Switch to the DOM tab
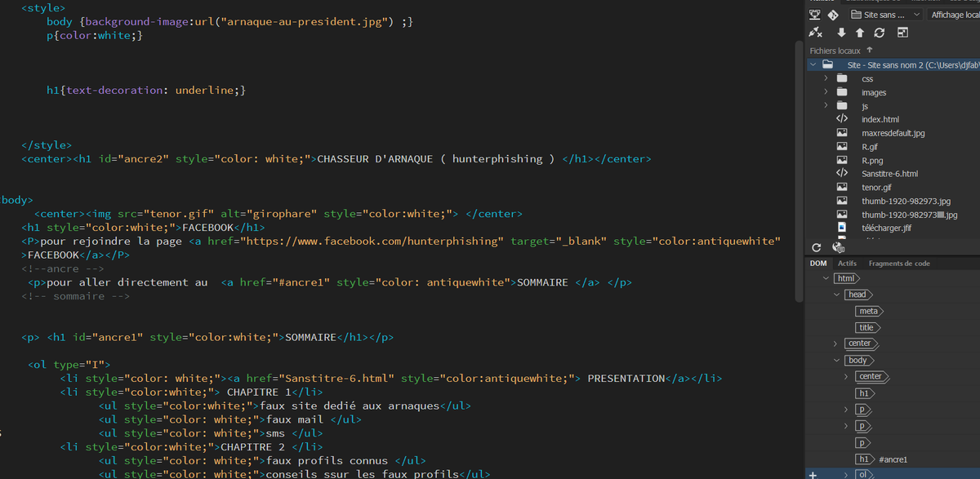 [x=818, y=264]
